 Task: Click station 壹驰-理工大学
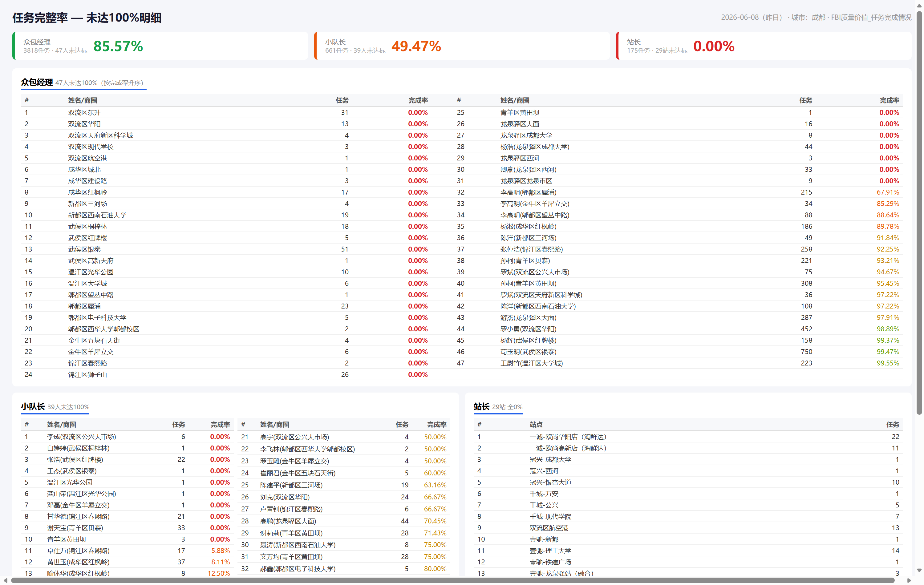click(550, 551)
